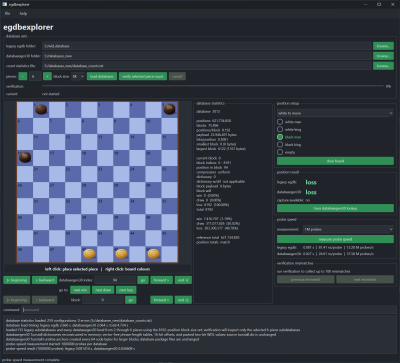This screenshot has height=363, width=400.
Task: Click the black piece on square 5
Action: pos(169,109)
